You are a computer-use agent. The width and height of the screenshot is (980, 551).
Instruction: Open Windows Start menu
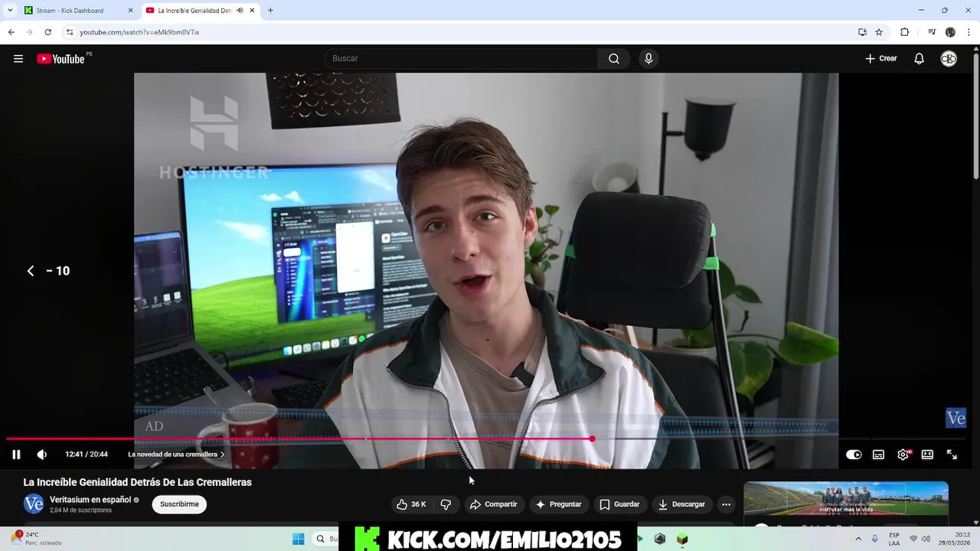pos(298,539)
